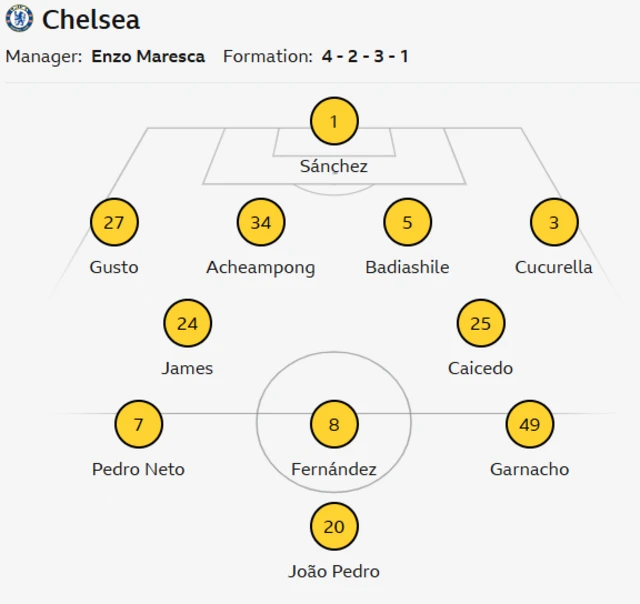Image resolution: width=640 pixels, height=604 pixels.
Task: Select the Acheampong name label
Action: pos(261,267)
